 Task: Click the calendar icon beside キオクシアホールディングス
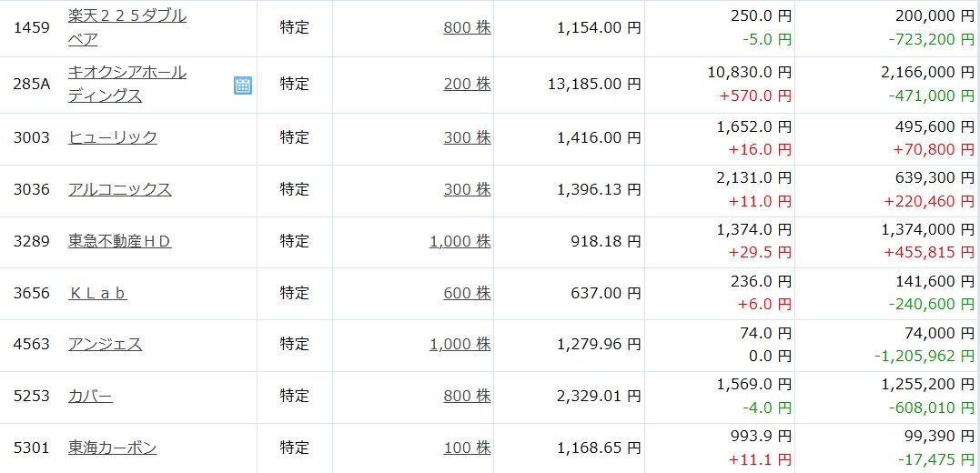click(x=243, y=86)
